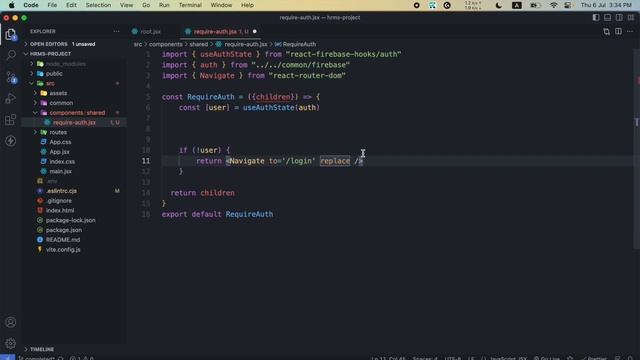Click the battery icon in menu bar
Viewport: 640px width, 360px height.
tap(535, 5)
